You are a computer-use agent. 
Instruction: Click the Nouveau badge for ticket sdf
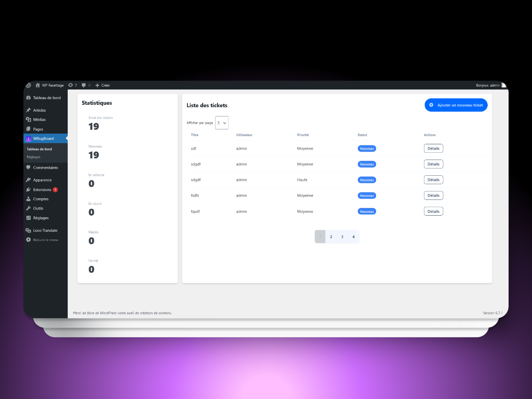[367, 149]
